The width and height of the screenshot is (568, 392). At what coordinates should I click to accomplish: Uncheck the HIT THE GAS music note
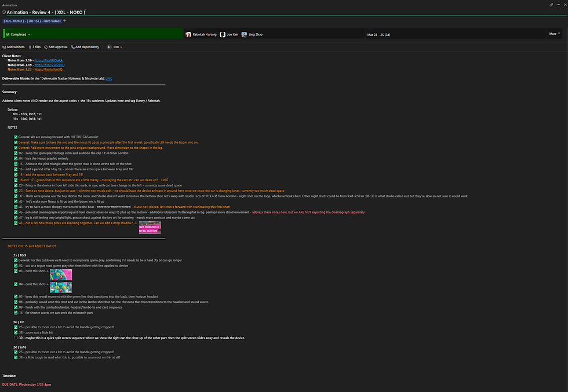click(x=16, y=137)
